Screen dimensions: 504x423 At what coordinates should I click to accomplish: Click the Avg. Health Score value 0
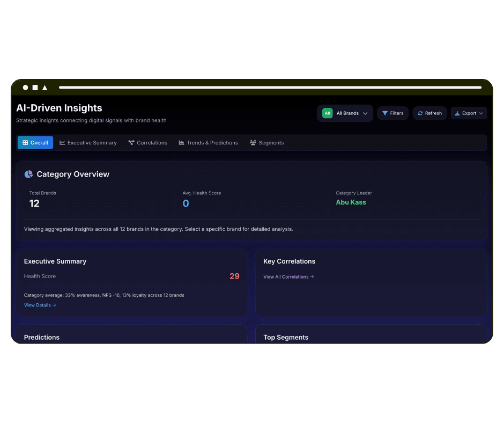[x=186, y=203]
